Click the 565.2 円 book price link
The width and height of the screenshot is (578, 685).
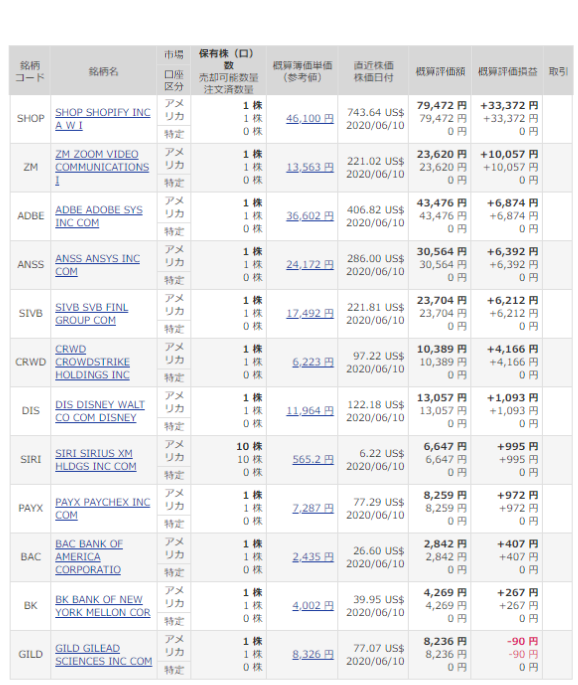pyautogui.click(x=313, y=460)
